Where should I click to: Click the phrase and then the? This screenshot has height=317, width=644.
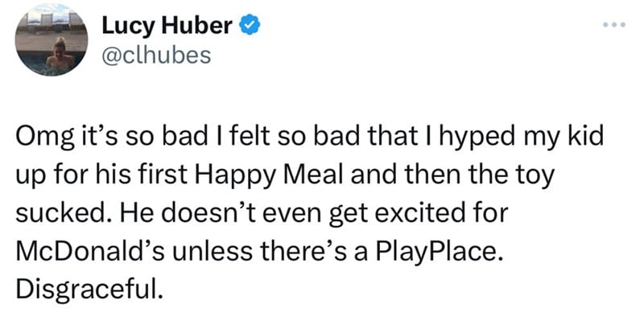pyautogui.click(x=423, y=175)
